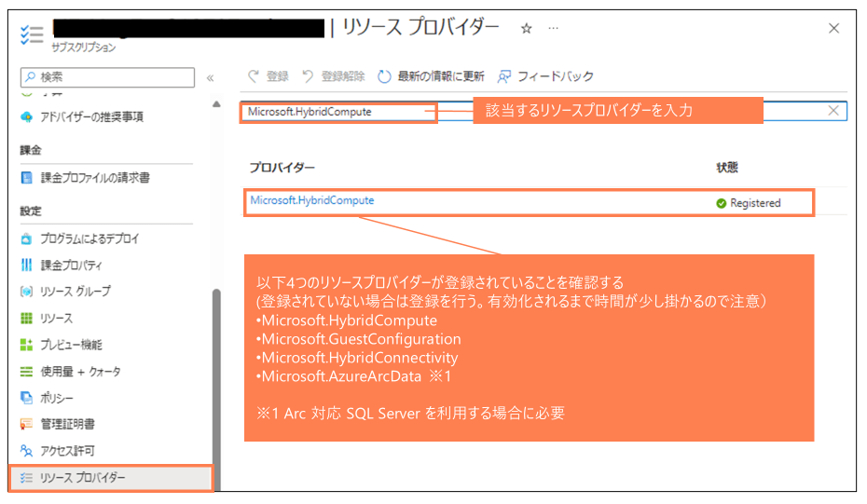Open the more options ellipsis in the header
Screen dimensions: 867x504
(x=554, y=28)
